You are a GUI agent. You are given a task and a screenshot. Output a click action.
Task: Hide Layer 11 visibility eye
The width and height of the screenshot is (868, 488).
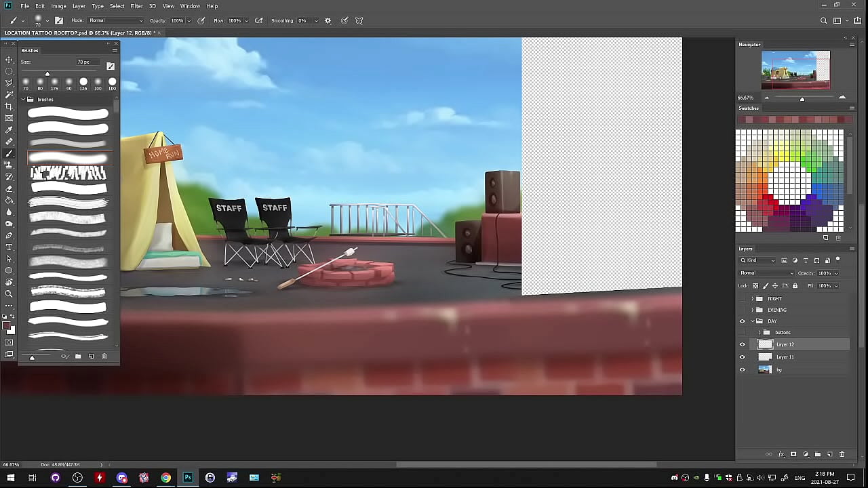742,357
